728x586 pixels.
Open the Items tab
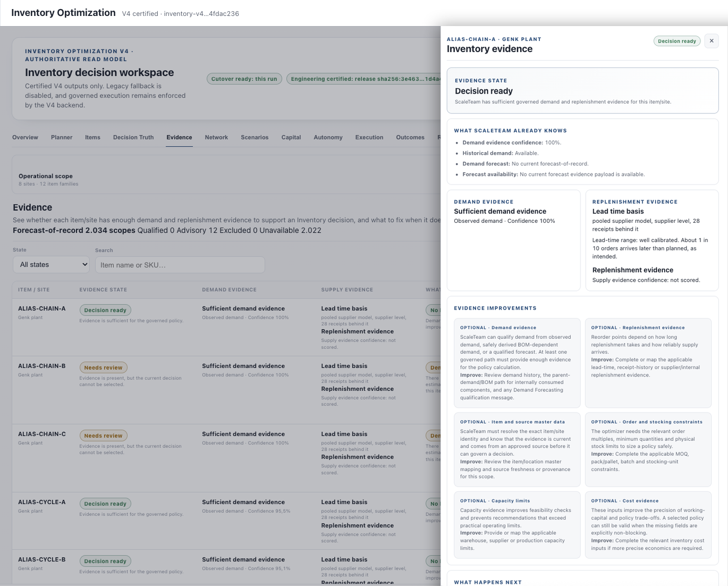pyautogui.click(x=92, y=137)
